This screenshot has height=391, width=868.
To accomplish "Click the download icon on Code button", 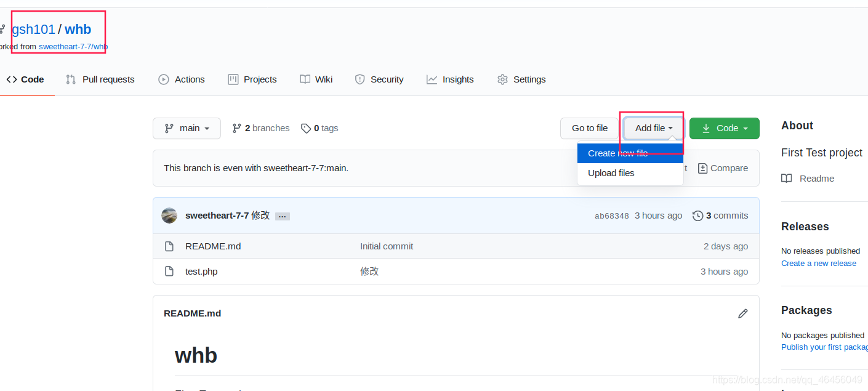I will tap(706, 128).
